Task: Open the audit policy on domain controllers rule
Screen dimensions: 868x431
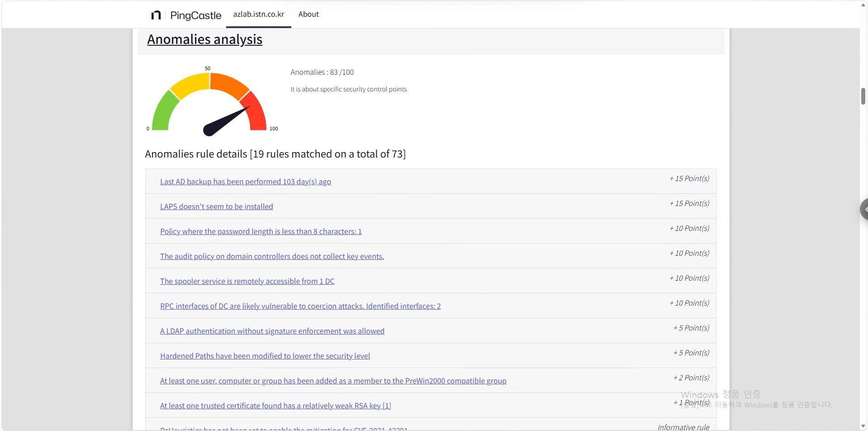Action: click(272, 256)
